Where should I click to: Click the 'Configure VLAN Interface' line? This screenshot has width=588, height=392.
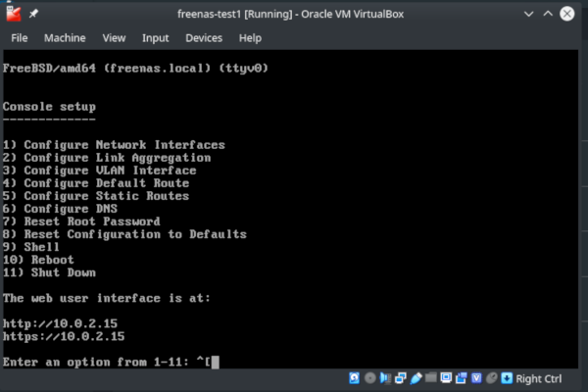pyautogui.click(x=100, y=171)
